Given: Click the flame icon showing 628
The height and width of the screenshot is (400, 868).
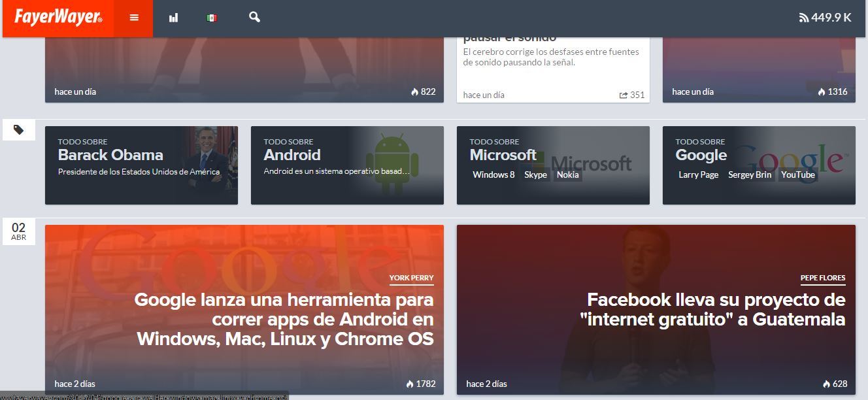Looking at the screenshot, I should [827, 384].
